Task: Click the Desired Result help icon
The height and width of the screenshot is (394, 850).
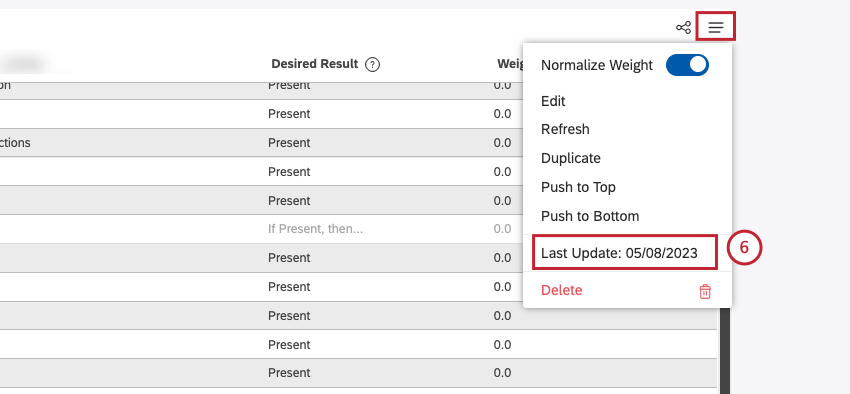Action: click(x=372, y=64)
